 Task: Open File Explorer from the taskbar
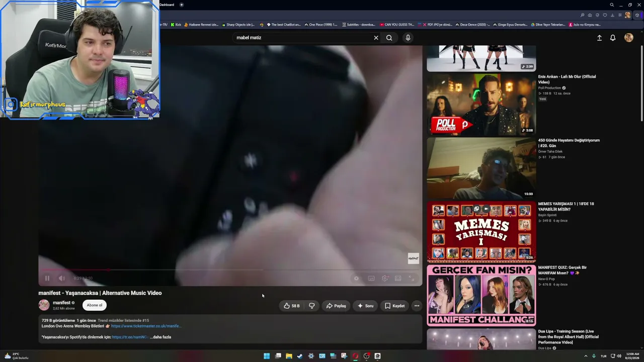(289, 356)
